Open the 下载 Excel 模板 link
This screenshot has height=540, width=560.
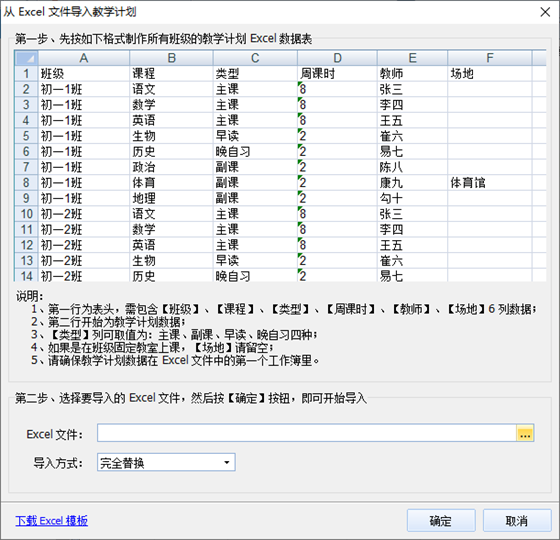point(51,521)
